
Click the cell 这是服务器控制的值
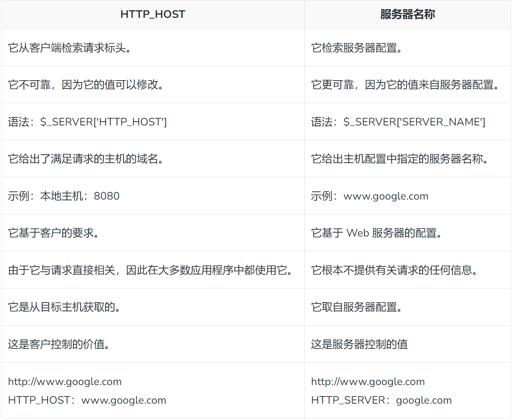click(x=359, y=344)
